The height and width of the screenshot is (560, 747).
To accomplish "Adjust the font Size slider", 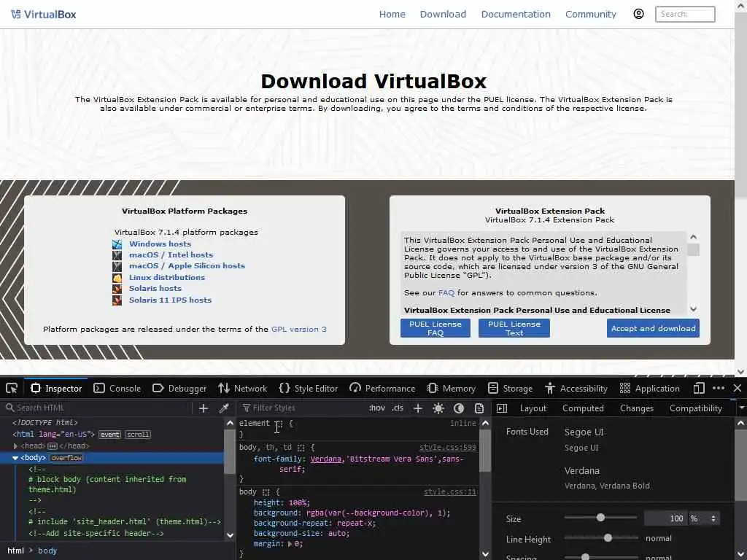I will coord(601,518).
